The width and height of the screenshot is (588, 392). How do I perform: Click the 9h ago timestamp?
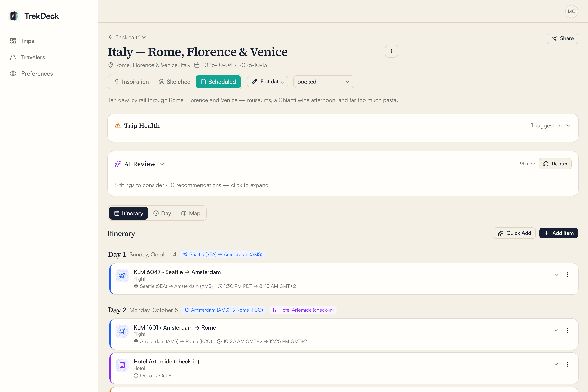[x=527, y=164]
